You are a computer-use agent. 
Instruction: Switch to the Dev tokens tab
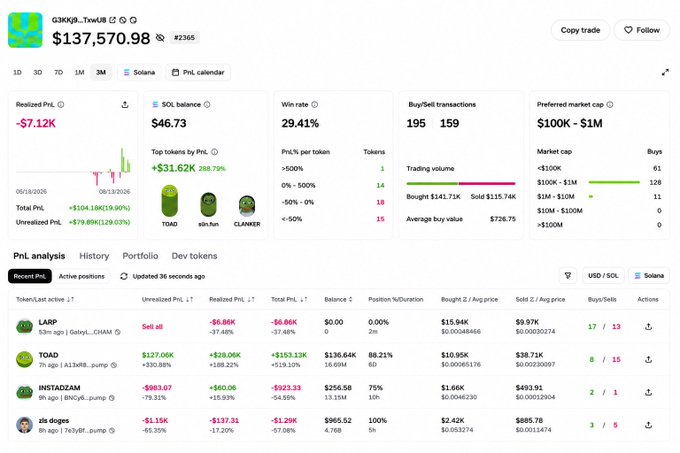[x=194, y=256]
